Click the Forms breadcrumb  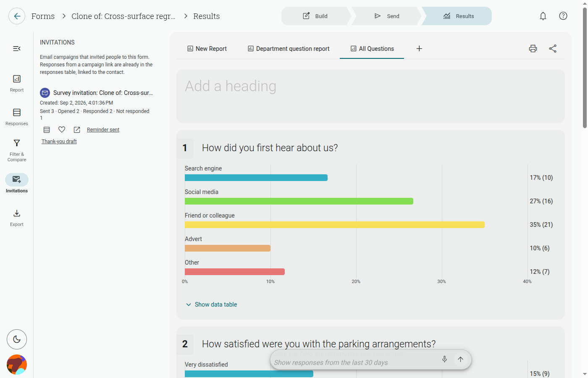tap(43, 16)
